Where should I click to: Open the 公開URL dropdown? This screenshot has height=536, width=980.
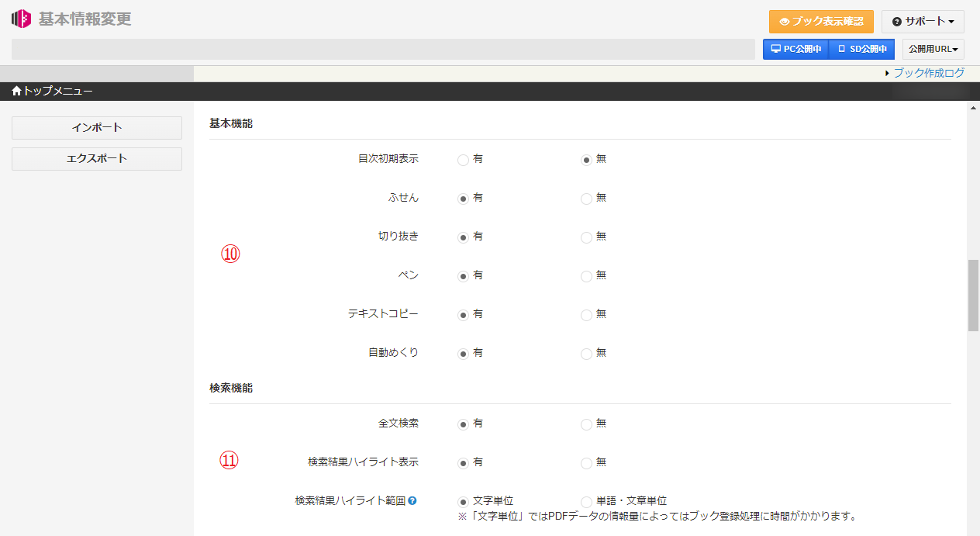point(933,48)
